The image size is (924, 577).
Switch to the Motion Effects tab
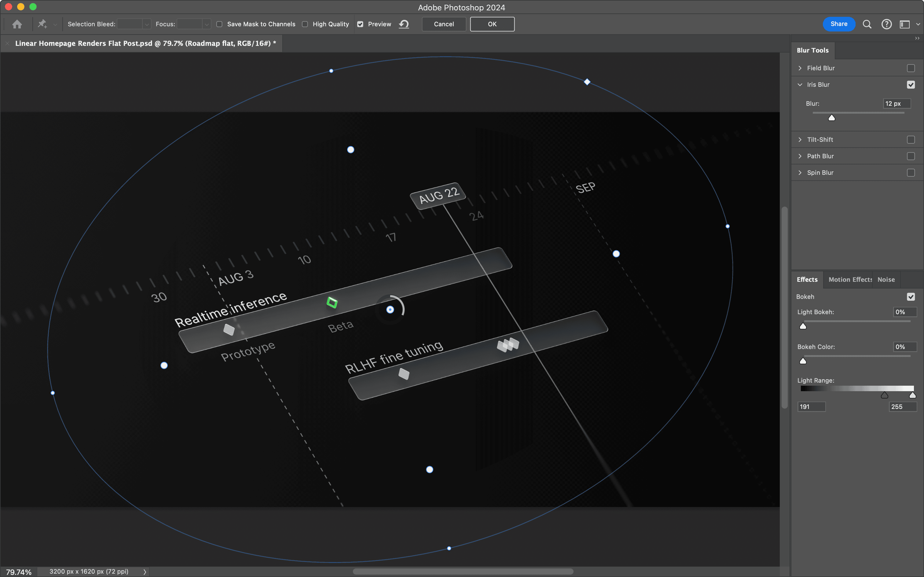(850, 279)
